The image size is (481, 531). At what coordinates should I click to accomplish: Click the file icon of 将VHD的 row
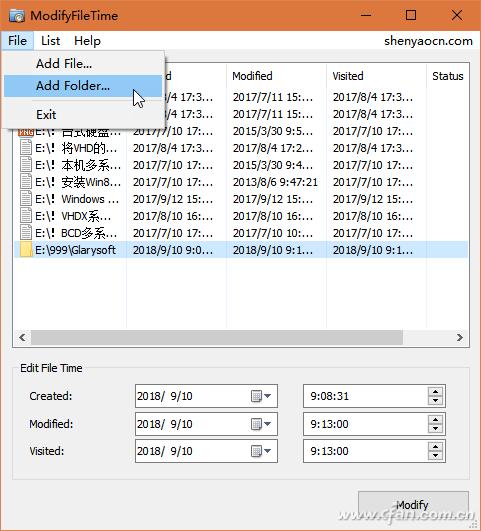(26, 148)
